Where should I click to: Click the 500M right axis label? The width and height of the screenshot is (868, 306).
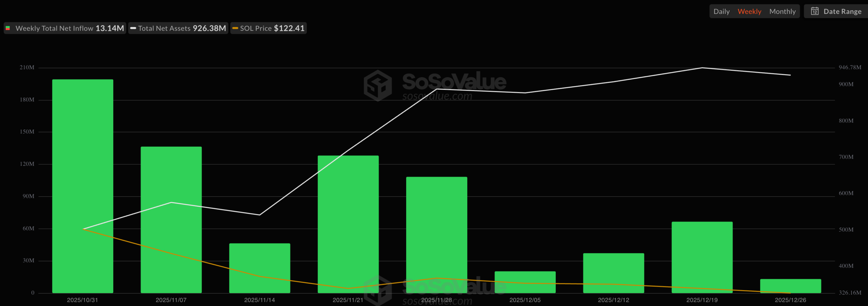pos(846,229)
